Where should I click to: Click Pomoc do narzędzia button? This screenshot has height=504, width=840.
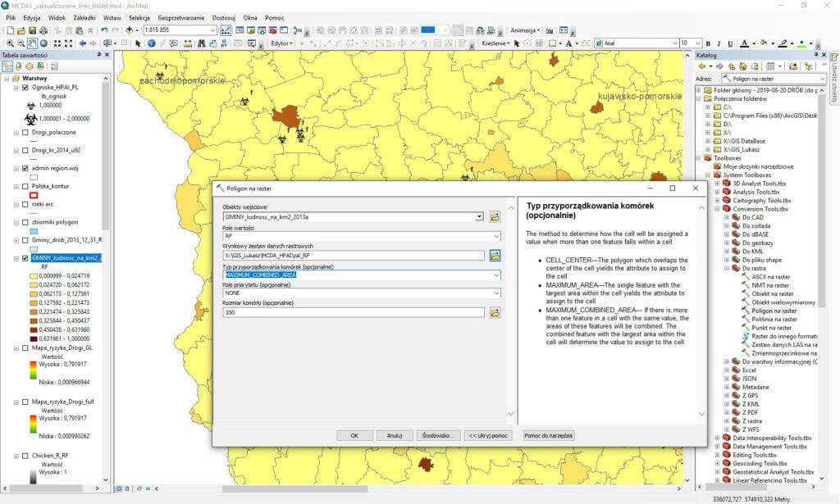549,435
